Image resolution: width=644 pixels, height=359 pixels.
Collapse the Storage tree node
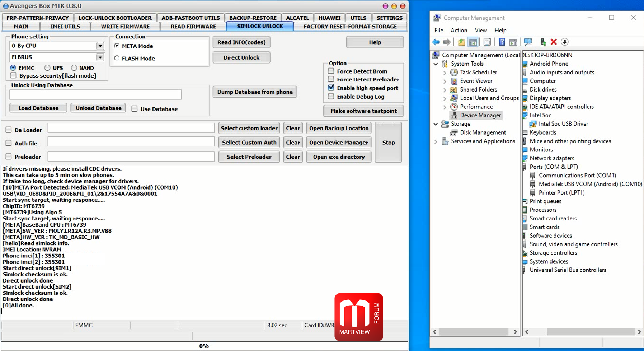(436, 124)
